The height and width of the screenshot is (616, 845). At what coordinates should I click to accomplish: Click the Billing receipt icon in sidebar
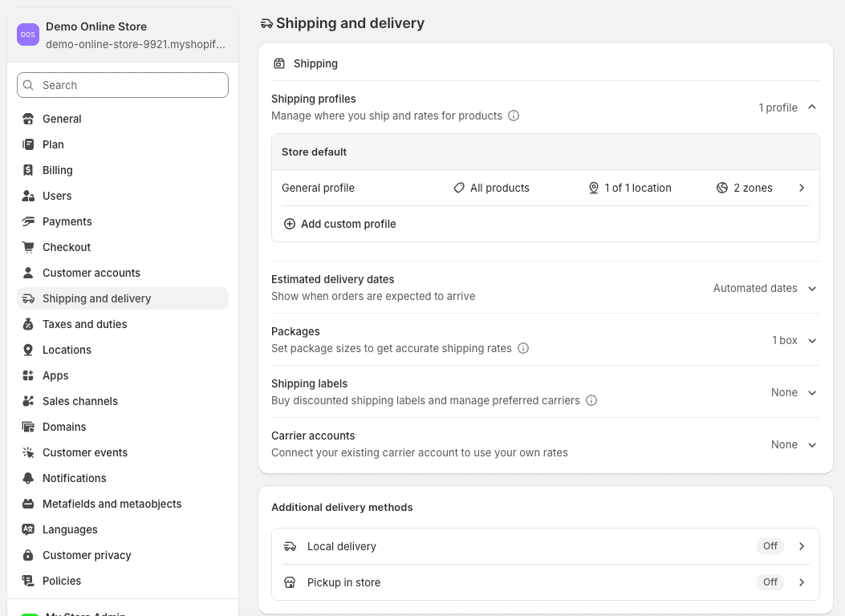[x=28, y=170]
